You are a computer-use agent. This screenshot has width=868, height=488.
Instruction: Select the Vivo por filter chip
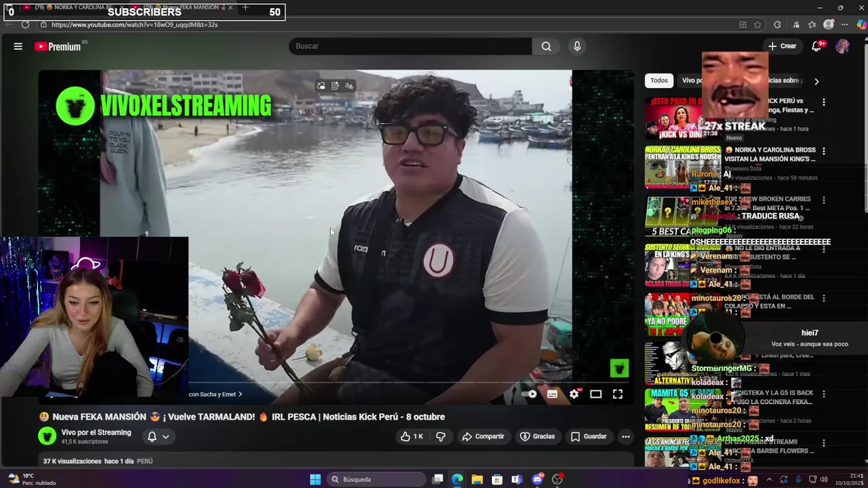(691, 81)
